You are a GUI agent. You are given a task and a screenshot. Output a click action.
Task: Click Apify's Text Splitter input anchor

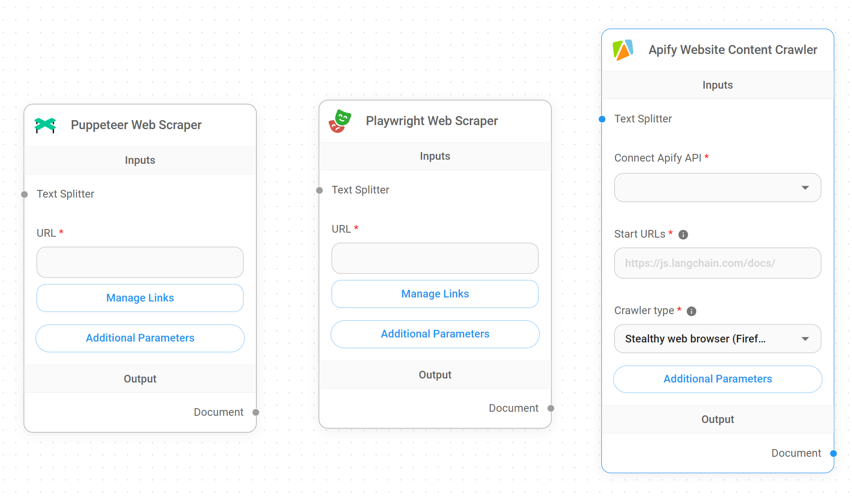pyautogui.click(x=602, y=119)
